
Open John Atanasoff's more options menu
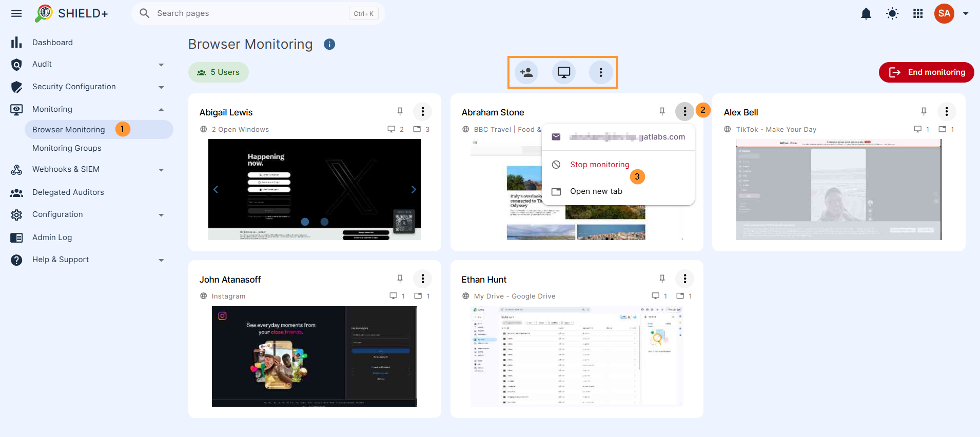click(423, 279)
